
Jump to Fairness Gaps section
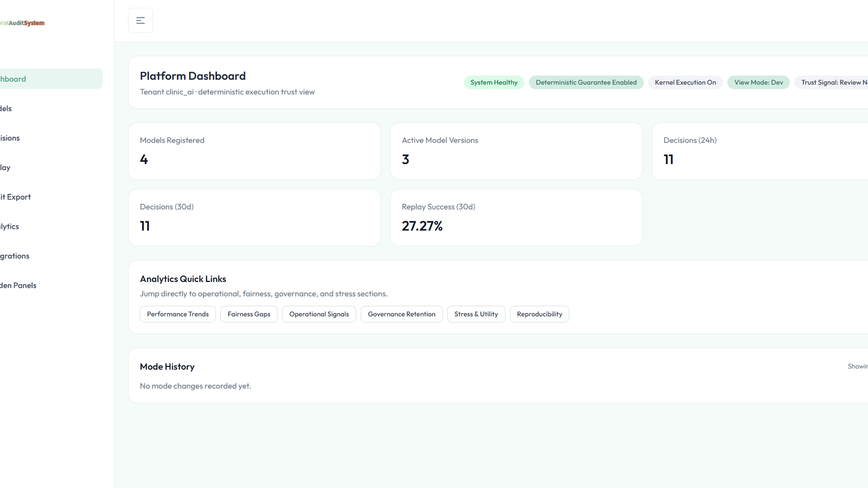249,314
